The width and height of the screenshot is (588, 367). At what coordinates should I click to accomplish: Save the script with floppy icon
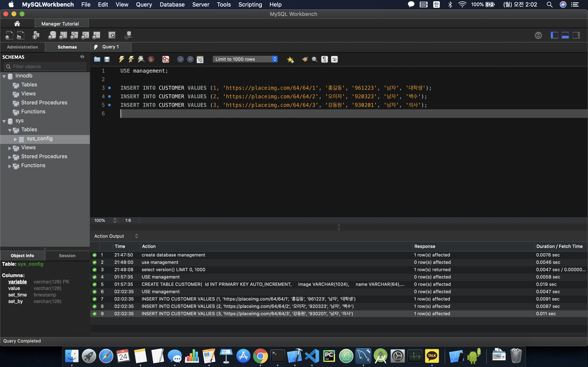(107, 59)
